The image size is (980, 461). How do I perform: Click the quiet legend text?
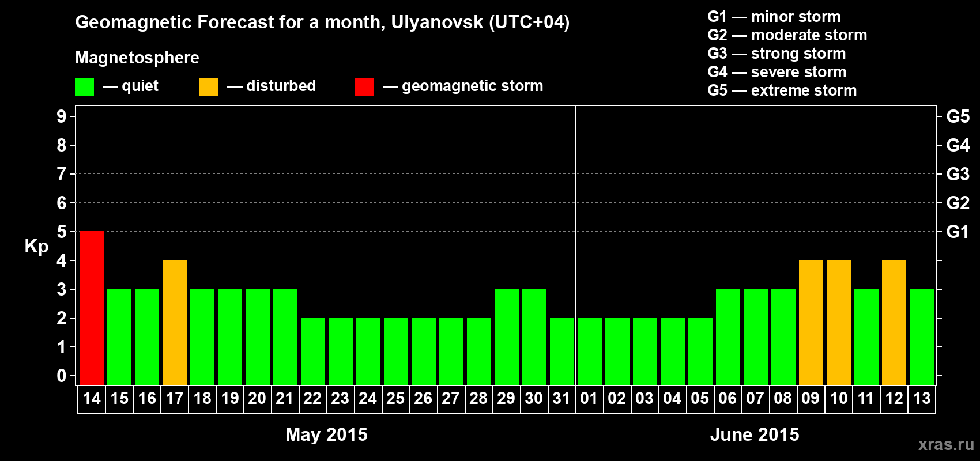click(140, 86)
